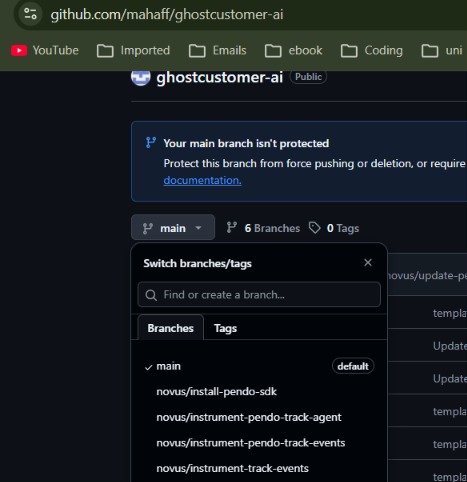Image resolution: width=467 pixels, height=482 pixels.
Task: Open the YouTube bookmark
Action: point(45,50)
